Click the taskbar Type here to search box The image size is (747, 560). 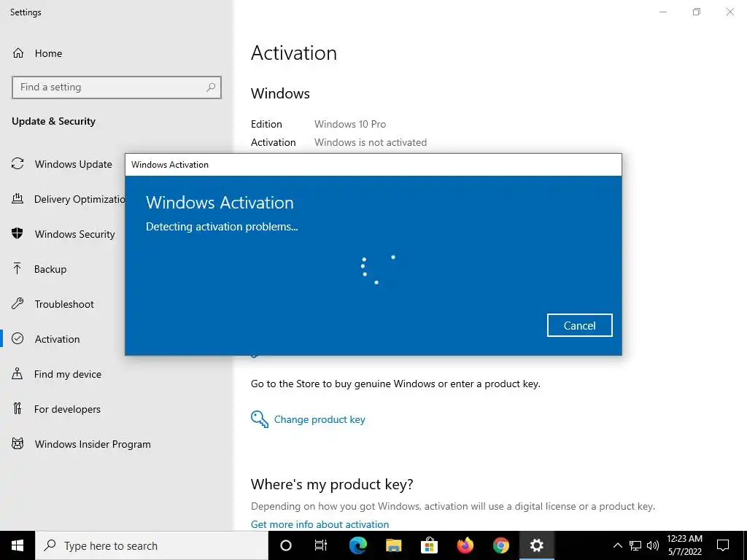tap(152, 545)
